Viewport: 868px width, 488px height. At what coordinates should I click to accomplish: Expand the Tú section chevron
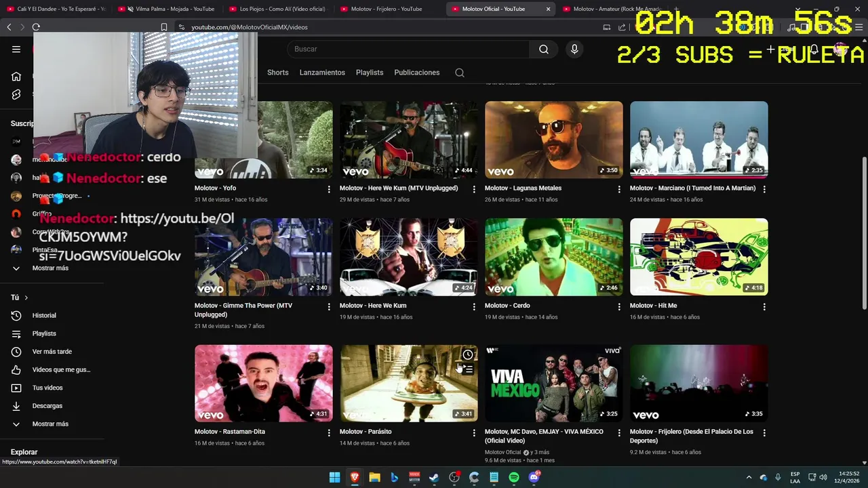pos(26,298)
